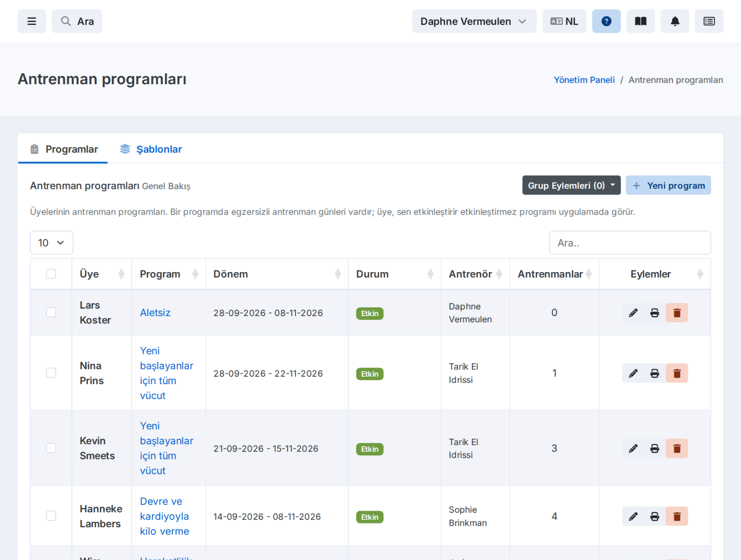741x560 pixels.
Task: Open the NL language selector
Action: pyautogui.click(x=565, y=21)
